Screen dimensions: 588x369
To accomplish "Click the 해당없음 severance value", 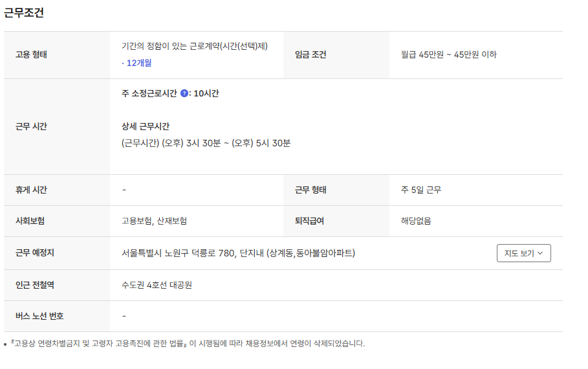I will point(416,221).
